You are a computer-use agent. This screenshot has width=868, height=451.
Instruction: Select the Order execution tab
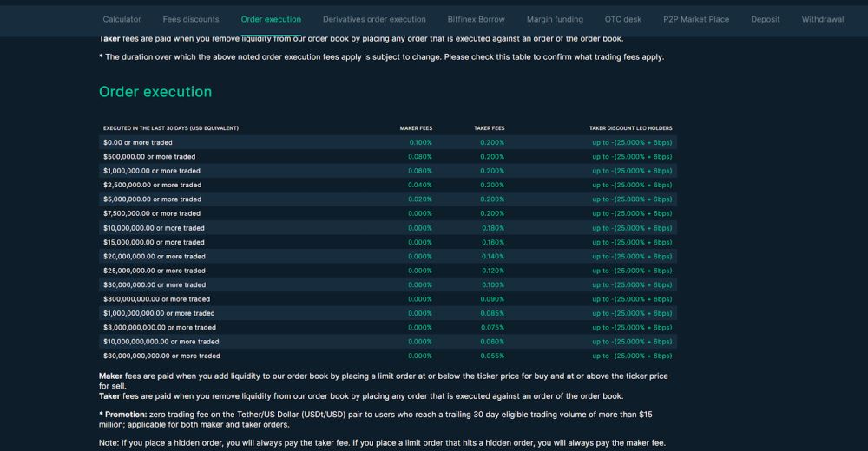tap(271, 19)
